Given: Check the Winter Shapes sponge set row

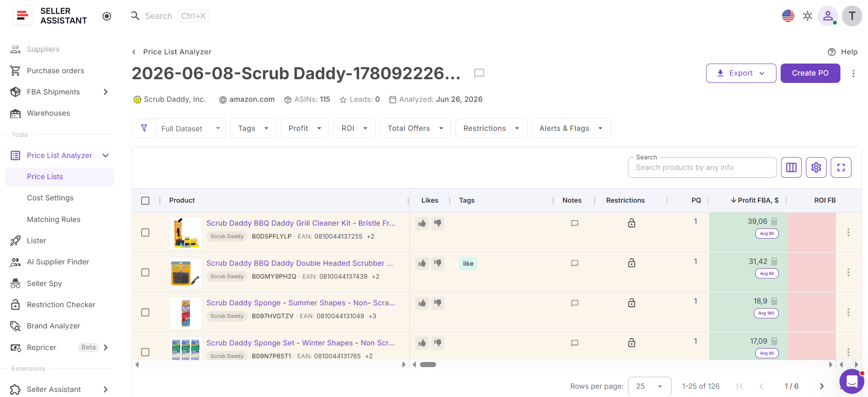Looking at the screenshot, I should click(x=145, y=352).
